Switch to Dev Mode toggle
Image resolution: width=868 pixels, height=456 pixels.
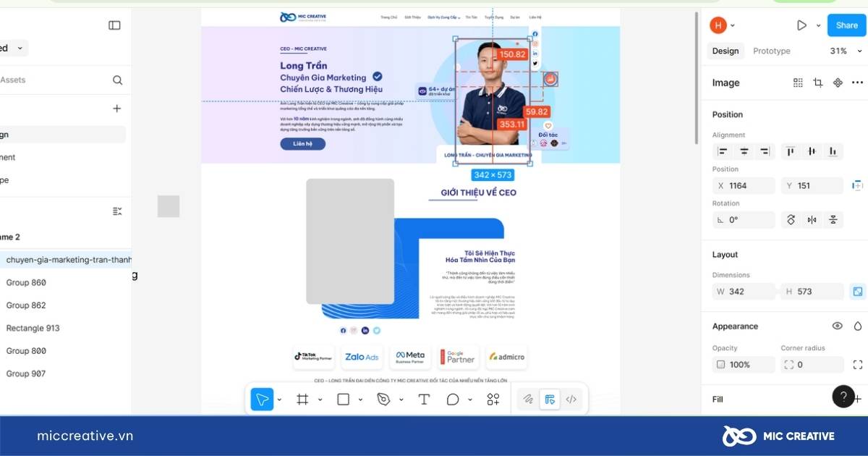click(571, 399)
